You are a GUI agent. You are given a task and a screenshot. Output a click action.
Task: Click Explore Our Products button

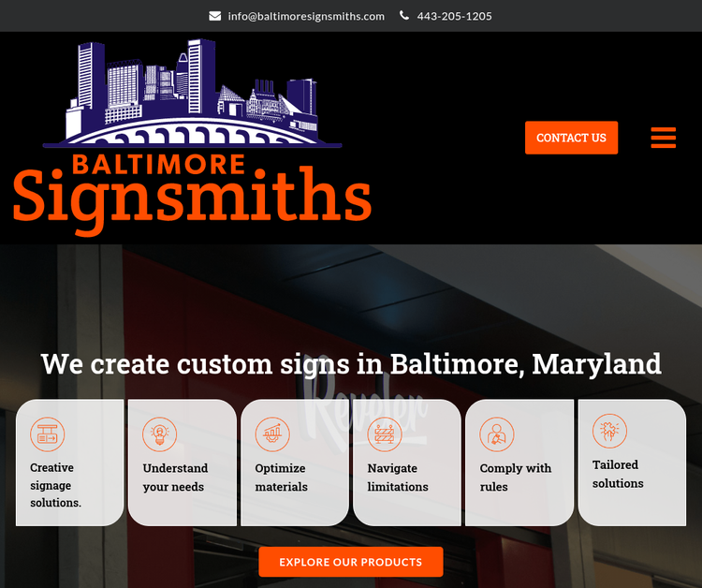351,562
